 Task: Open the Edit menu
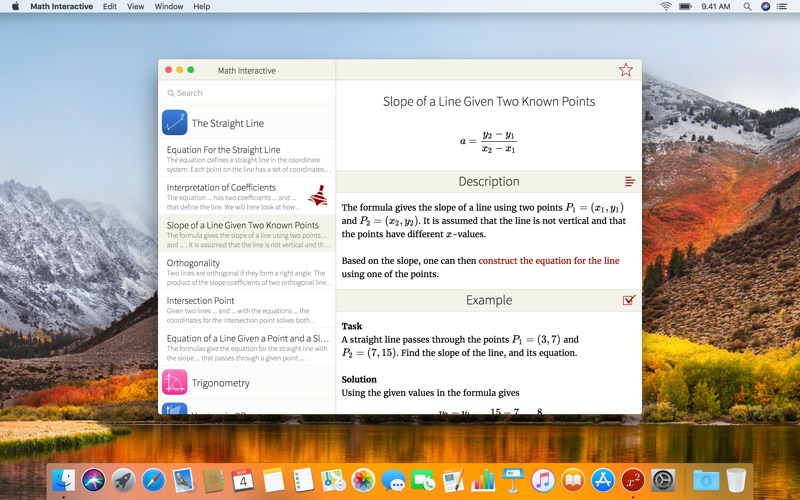109,6
